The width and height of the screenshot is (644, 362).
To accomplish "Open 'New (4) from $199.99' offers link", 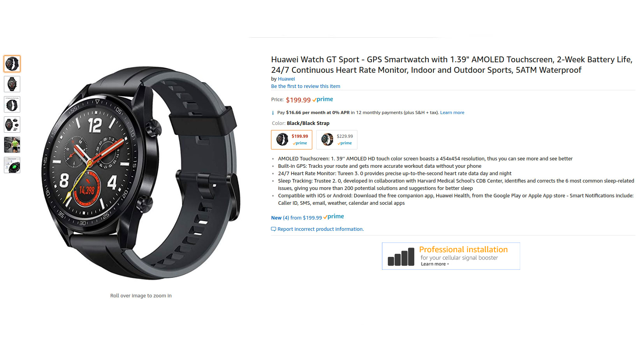I will pyautogui.click(x=296, y=218).
